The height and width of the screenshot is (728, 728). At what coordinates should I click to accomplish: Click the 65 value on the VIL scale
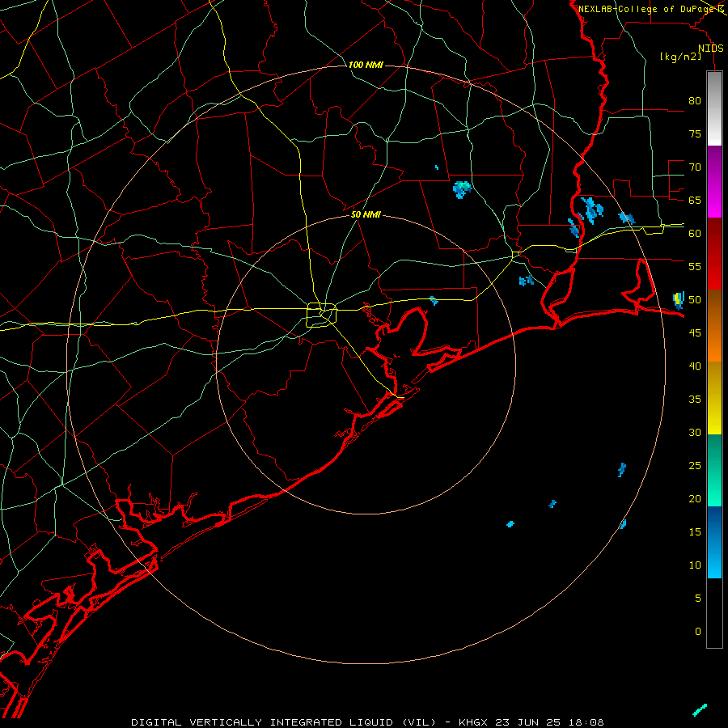(x=695, y=200)
